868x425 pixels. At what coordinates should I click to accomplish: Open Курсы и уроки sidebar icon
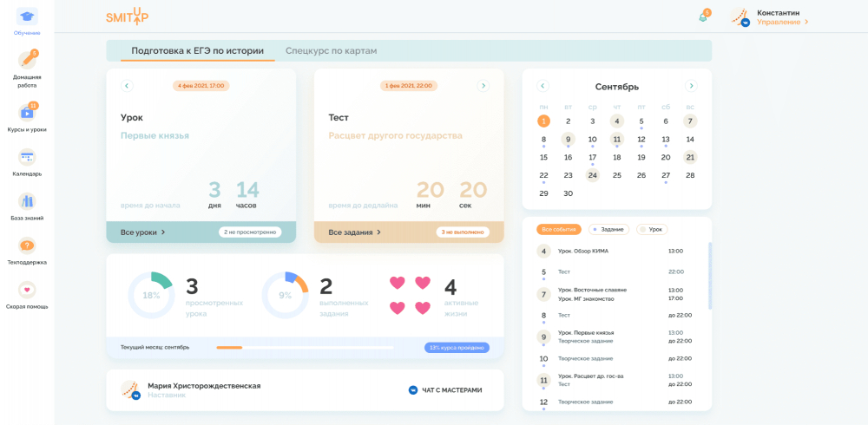click(x=27, y=113)
